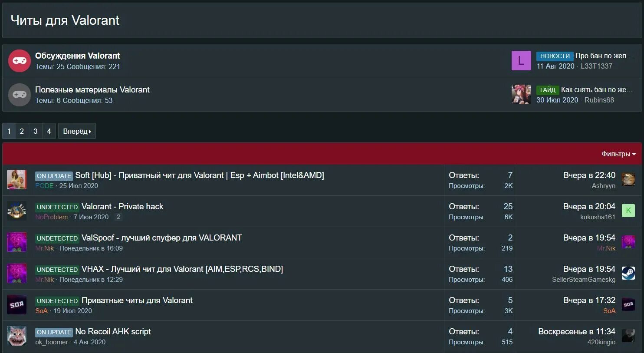
Task: Click the small SoA last-poster avatar
Action: 628,304
